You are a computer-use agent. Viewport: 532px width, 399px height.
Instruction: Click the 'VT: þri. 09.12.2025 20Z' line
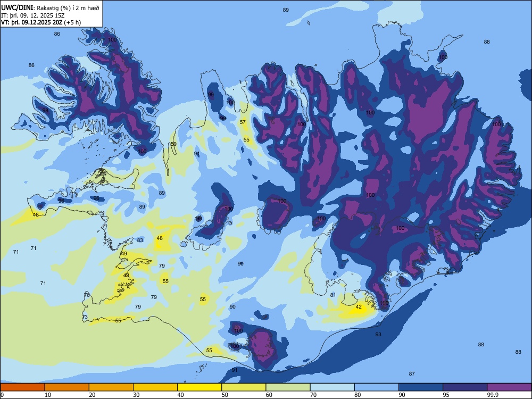(31, 22)
